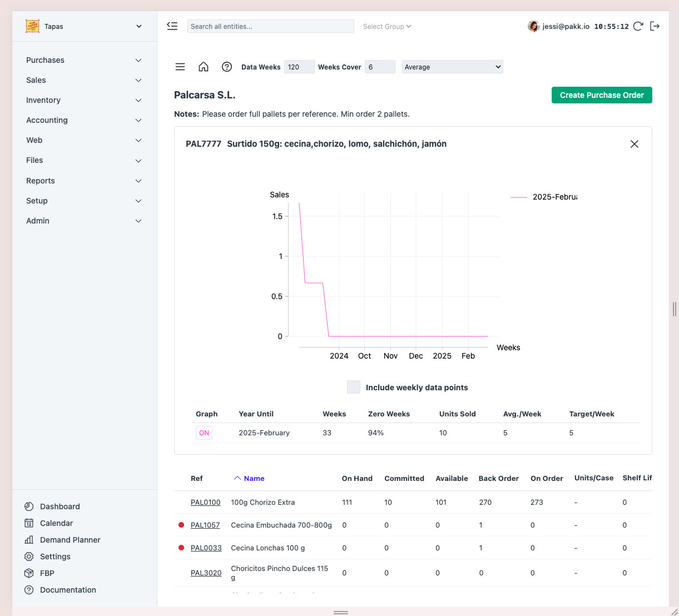
Task: Enable Include weekly data points checkbox
Action: coord(354,388)
